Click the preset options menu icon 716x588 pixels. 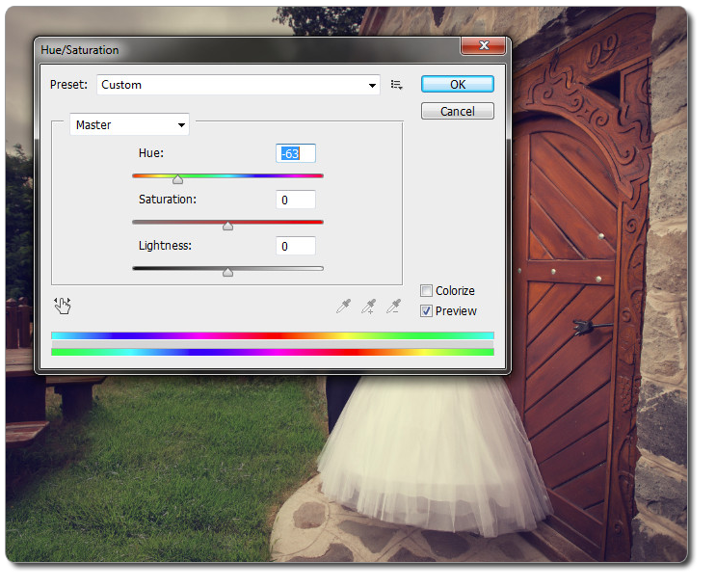(396, 85)
